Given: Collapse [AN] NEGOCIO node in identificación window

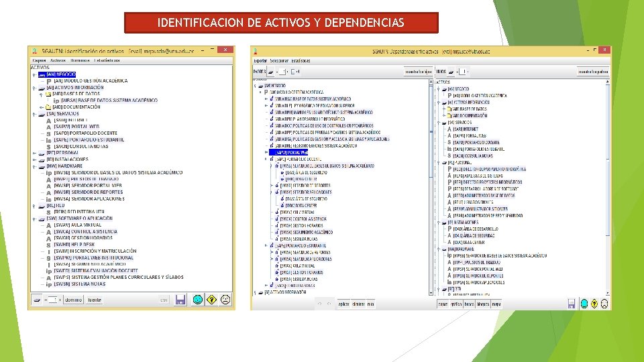Looking at the screenshot, I should tap(34, 75).
